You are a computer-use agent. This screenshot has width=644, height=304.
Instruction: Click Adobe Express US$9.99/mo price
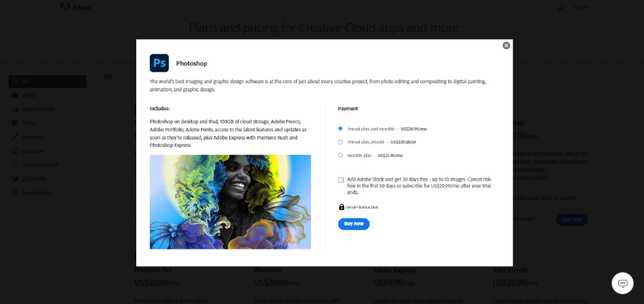393,282
